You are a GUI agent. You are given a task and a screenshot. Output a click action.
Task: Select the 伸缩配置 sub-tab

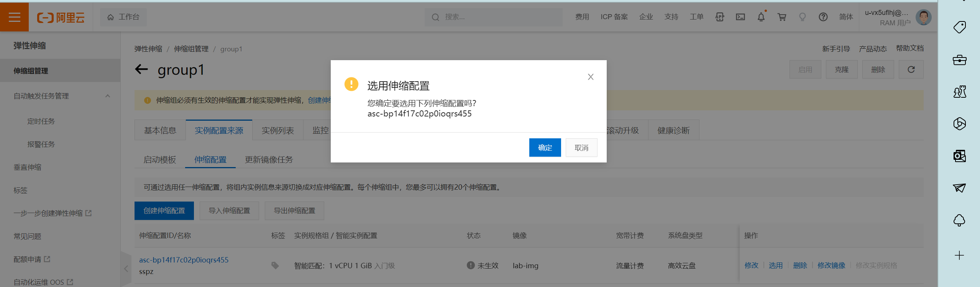click(x=210, y=159)
